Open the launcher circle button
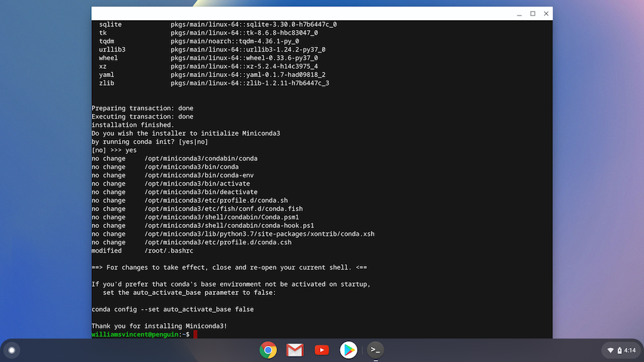 (x=11, y=350)
